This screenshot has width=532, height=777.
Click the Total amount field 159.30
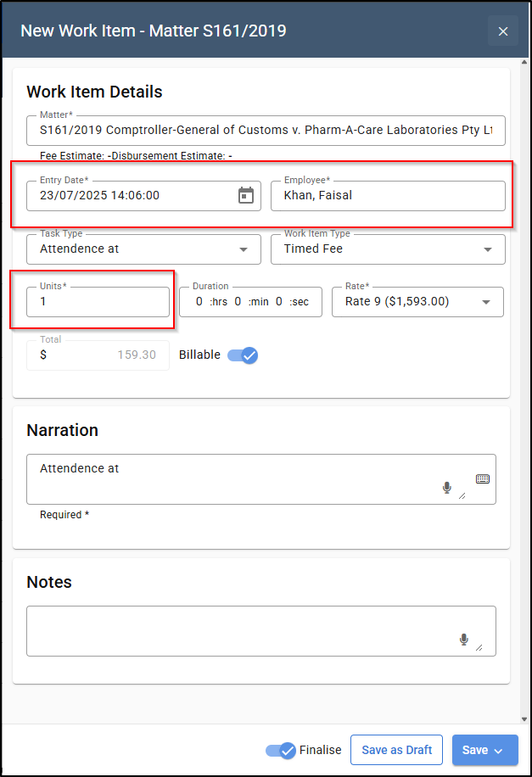98,355
